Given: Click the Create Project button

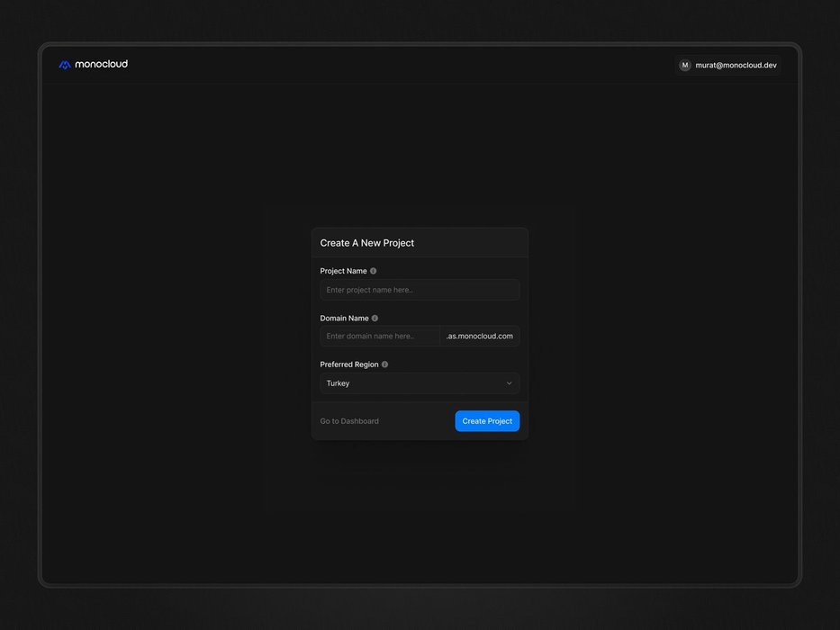Looking at the screenshot, I should (x=487, y=421).
